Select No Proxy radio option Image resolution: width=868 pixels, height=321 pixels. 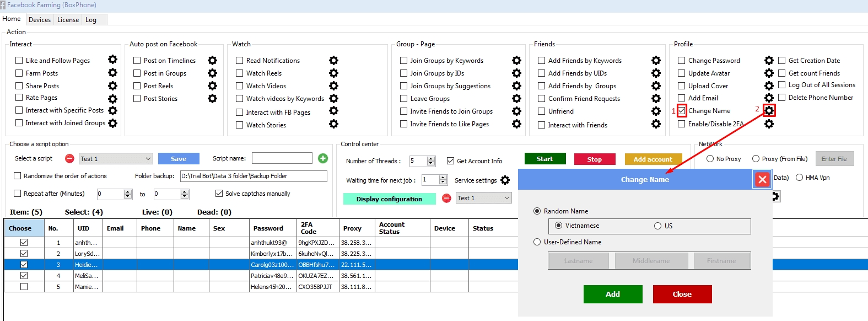tap(710, 158)
